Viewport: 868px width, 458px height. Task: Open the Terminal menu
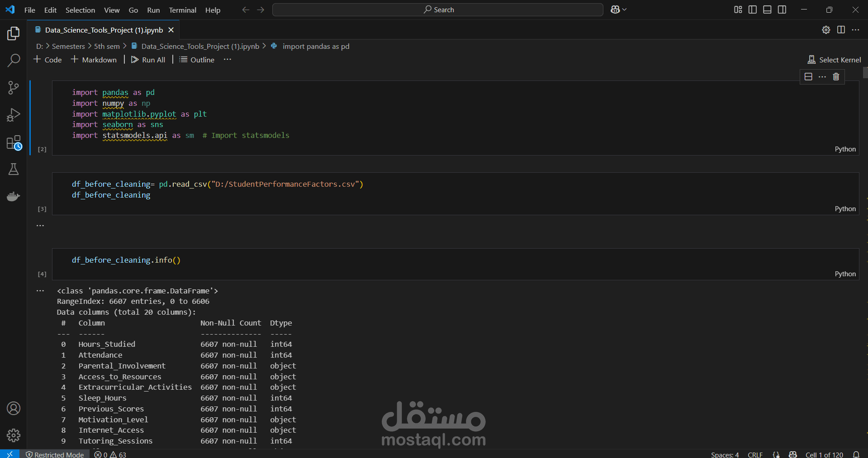click(182, 10)
